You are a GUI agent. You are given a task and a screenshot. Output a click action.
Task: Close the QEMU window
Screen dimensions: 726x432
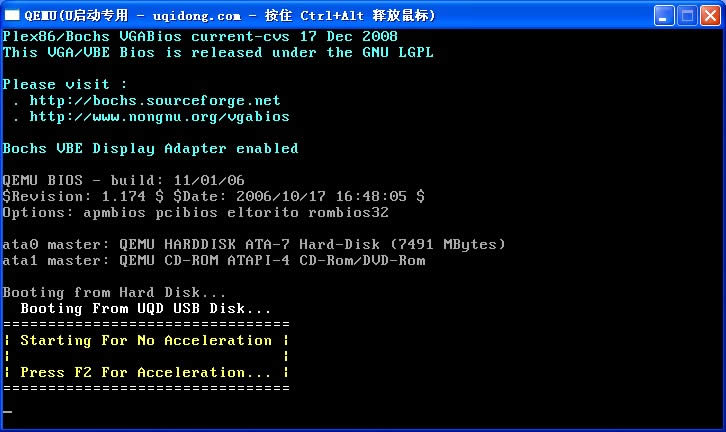click(x=710, y=15)
